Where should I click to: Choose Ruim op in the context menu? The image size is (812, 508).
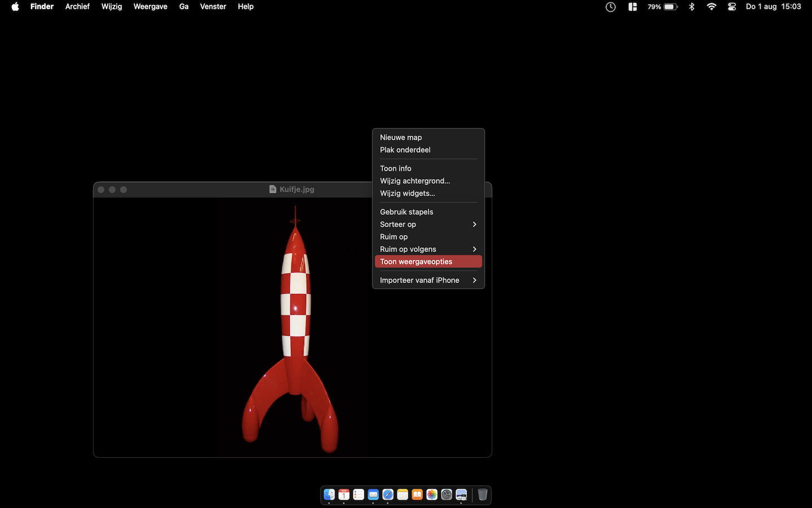coord(429,237)
